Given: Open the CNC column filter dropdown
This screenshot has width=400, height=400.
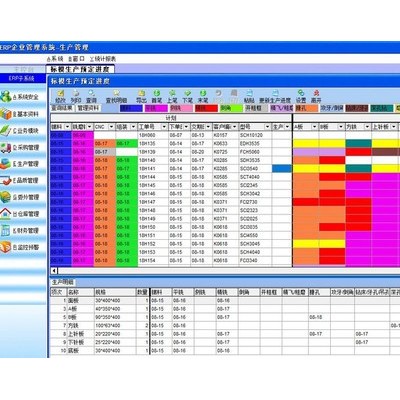Looking at the screenshot, I should click(x=111, y=127).
